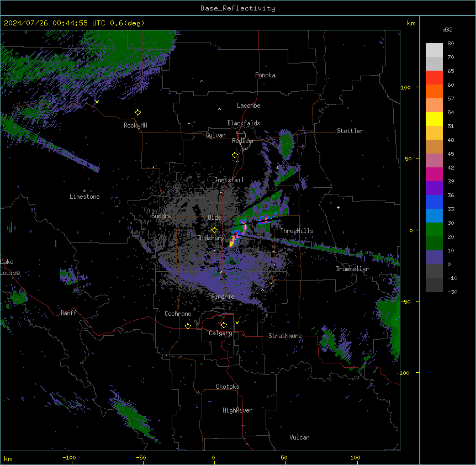Screen dimensions: 476x465
Task: Select the yellow diamond marker below Cochrane
Action: [x=188, y=326]
